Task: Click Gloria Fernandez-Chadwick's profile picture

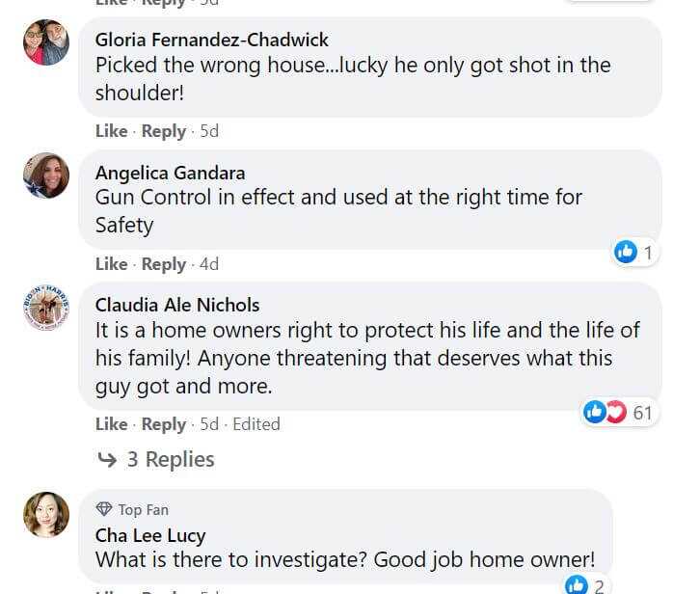Action: (x=46, y=42)
